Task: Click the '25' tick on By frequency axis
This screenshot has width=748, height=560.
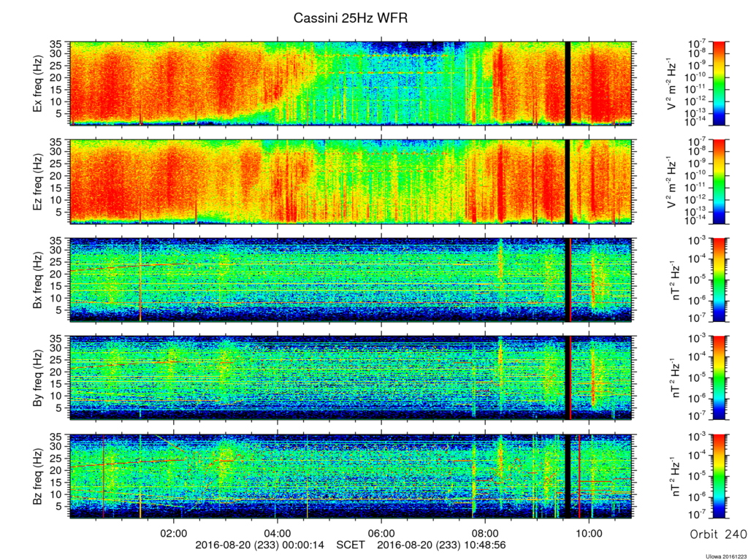Action: coord(57,360)
